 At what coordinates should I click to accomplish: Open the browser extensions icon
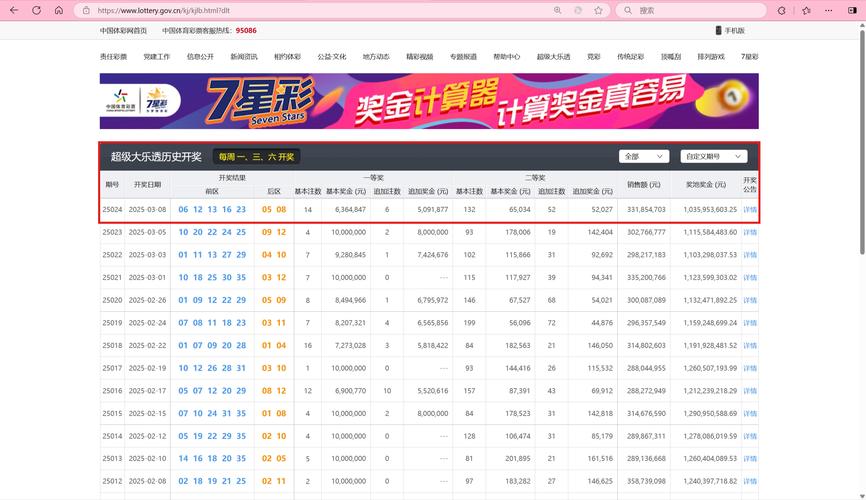tap(781, 10)
